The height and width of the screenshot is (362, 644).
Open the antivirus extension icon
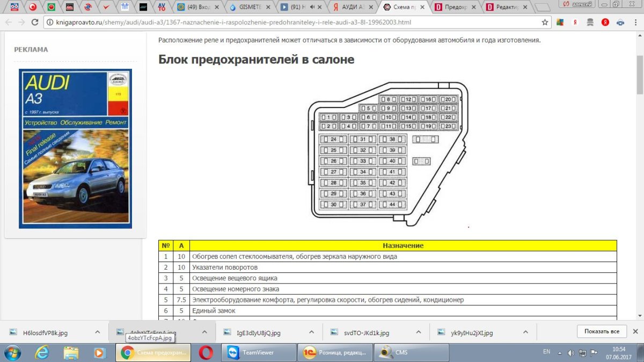pos(560,23)
